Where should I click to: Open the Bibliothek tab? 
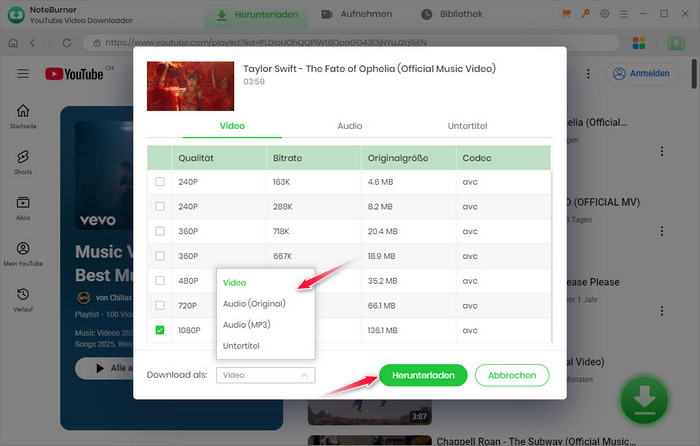point(453,14)
